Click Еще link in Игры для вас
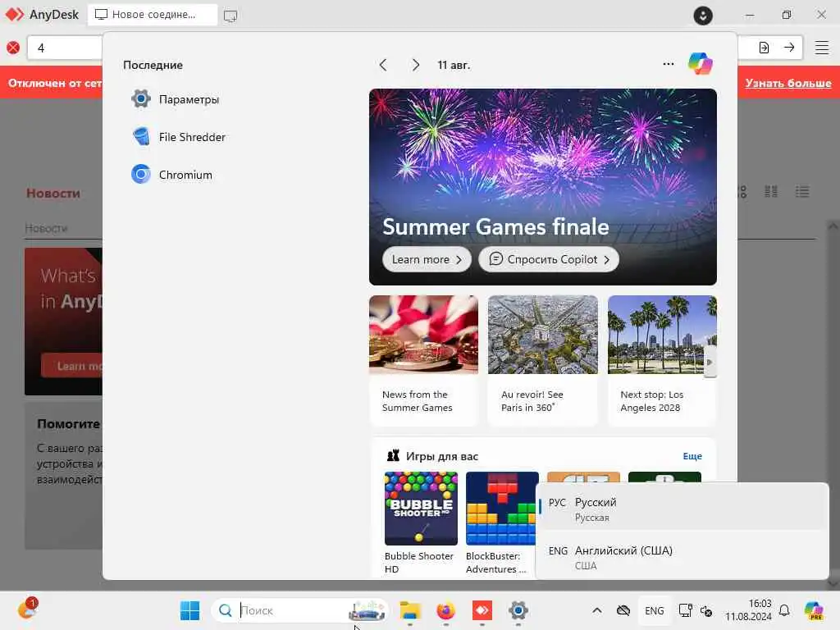Image resolution: width=840 pixels, height=630 pixels. (x=692, y=456)
